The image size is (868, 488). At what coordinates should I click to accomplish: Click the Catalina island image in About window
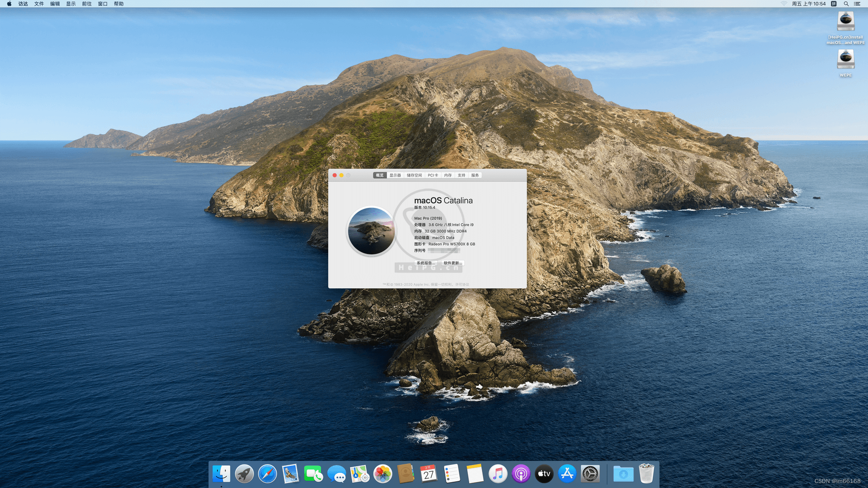[x=371, y=231]
